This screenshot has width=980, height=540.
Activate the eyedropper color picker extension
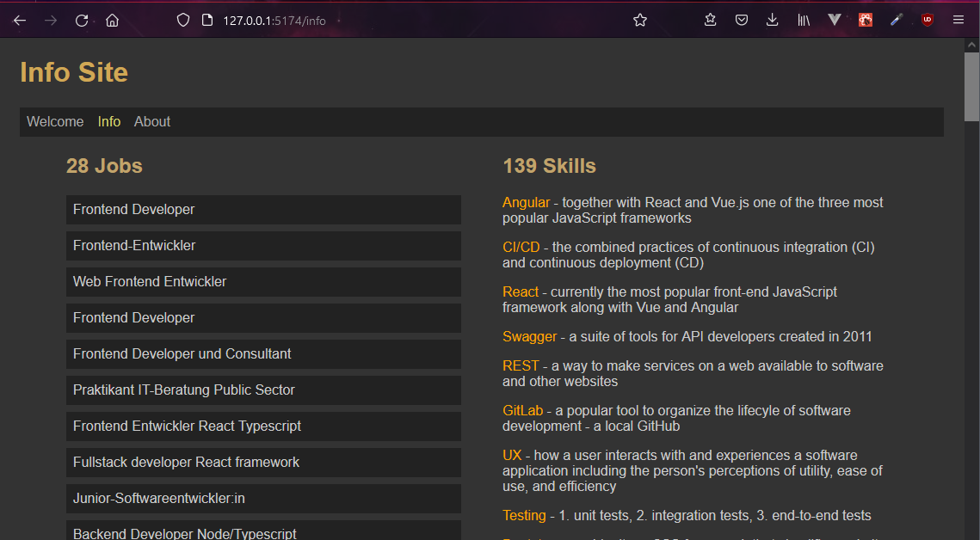point(897,21)
